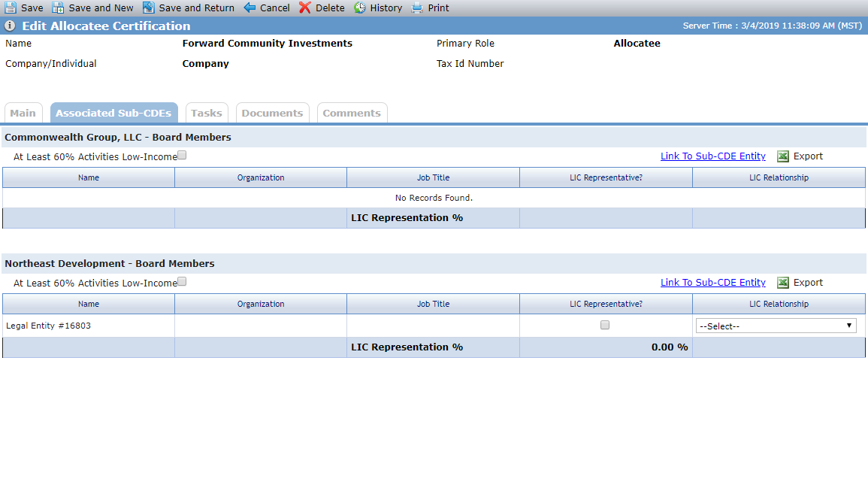Click the Print printer icon
This screenshot has height=485, width=868.
point(417,8)
